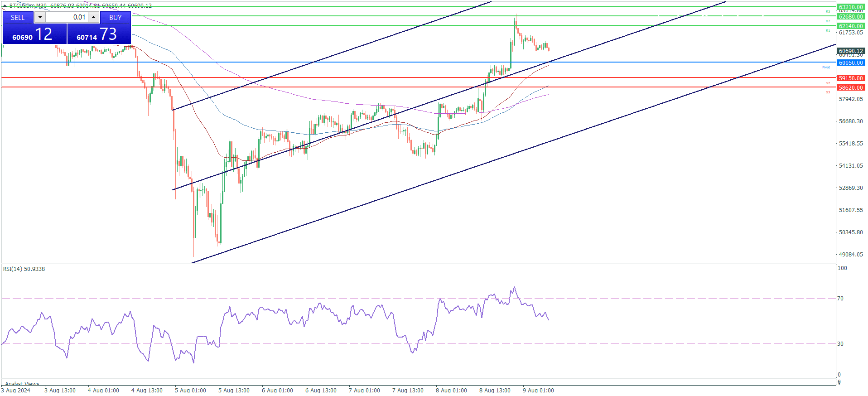
Task: Click the 63210.00 green price label
Action: pyautogui.click(x=851, y=7)
